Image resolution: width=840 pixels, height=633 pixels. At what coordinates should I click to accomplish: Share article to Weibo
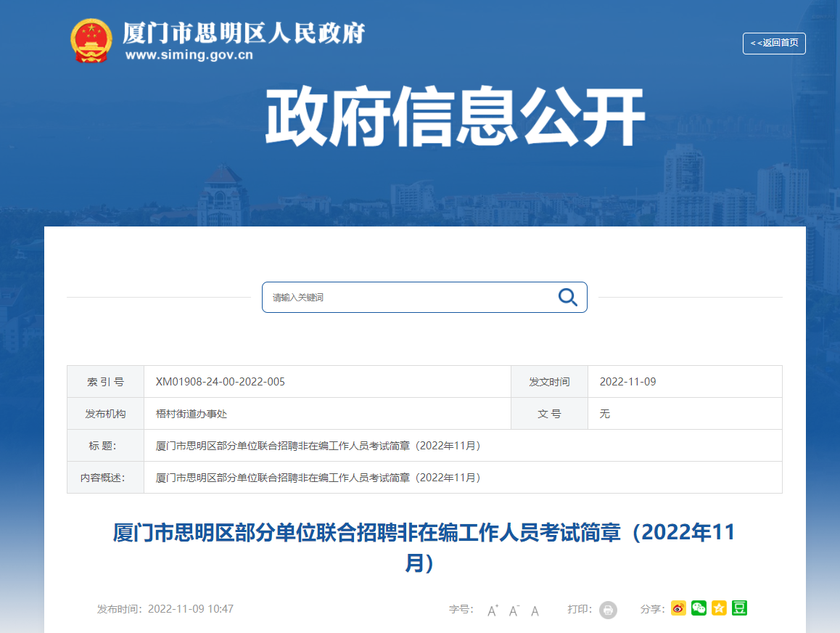click(x=678, y=608)
